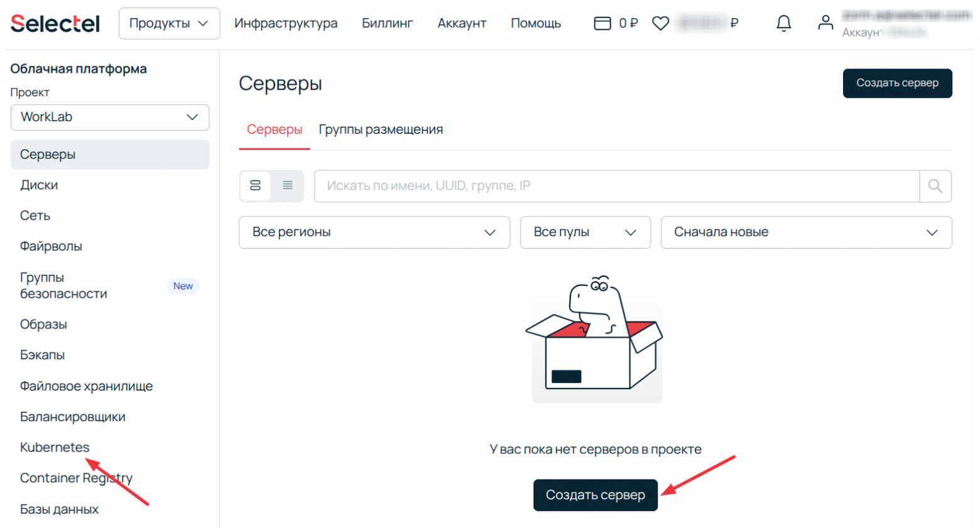
Task: Switch to Группы размещения tab
Action: point(380,129)
